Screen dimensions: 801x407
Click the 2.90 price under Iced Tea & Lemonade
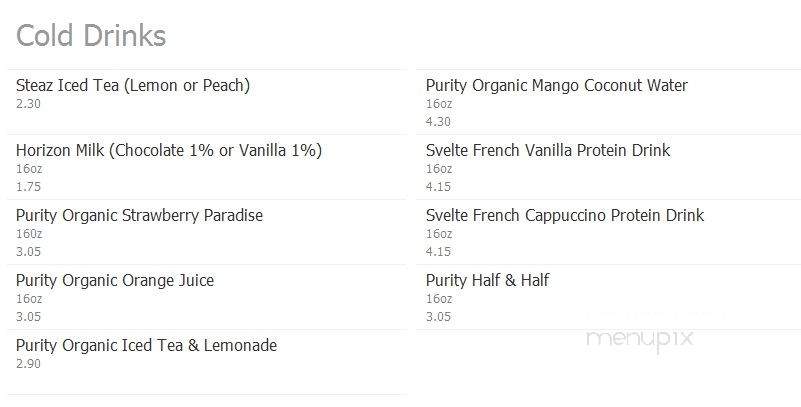(28, 364)
